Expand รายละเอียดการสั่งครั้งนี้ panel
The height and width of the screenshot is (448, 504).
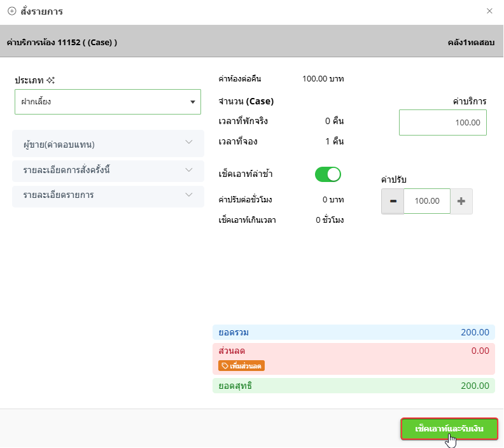click(x=108, y=171)
